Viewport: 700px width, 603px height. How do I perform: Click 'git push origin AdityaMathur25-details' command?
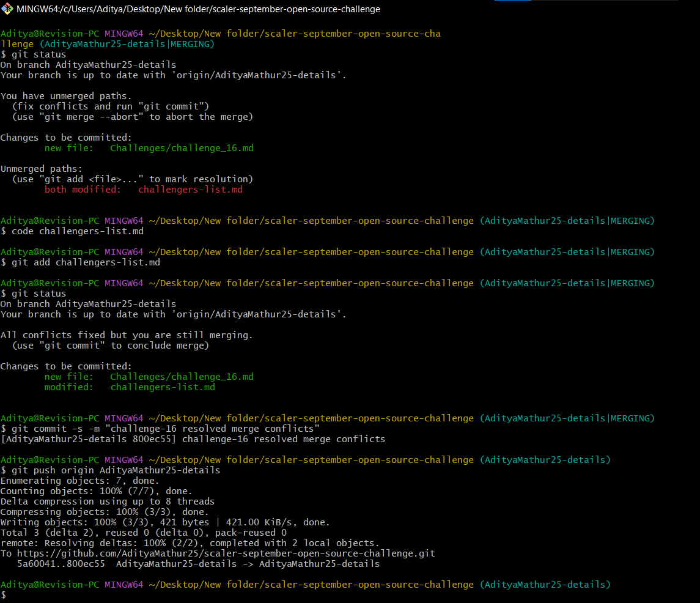click(111, 470)
